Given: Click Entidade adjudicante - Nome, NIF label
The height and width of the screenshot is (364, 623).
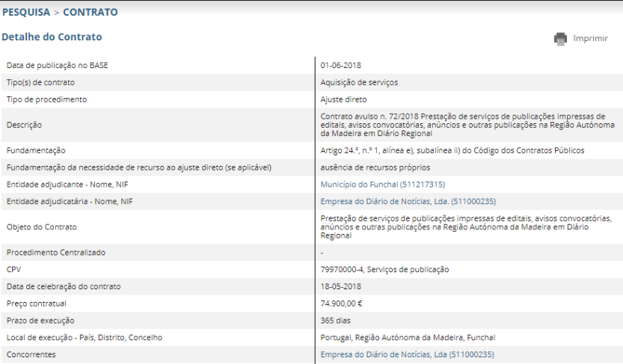Looking at the screenshot, I should tap(67, 185).
